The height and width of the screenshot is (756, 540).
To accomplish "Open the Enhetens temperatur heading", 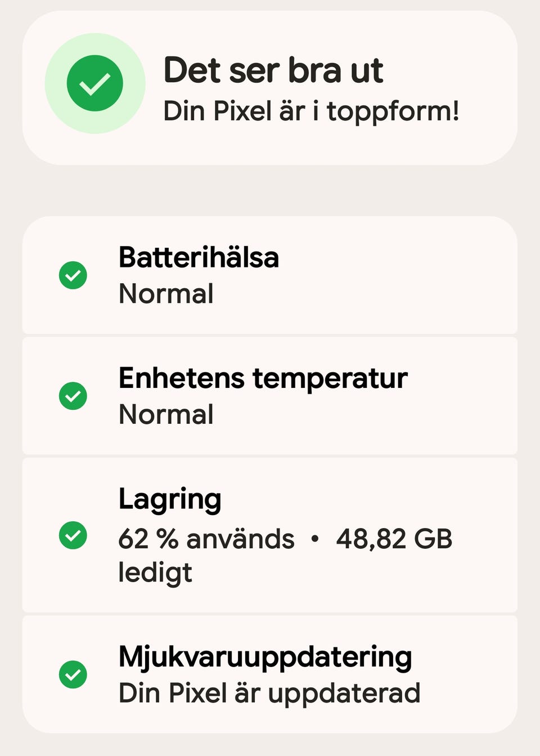I will tap(263, 378).
